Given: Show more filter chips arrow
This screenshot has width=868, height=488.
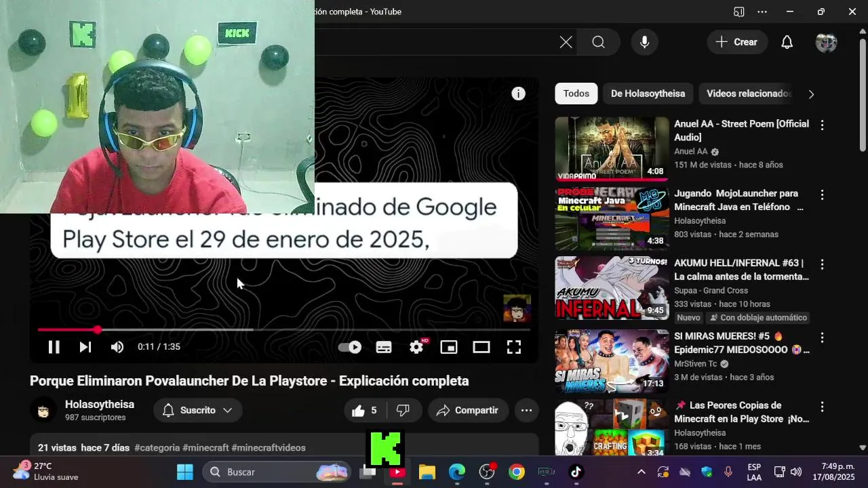Looking at the screenshot, I should click(811, 94).
